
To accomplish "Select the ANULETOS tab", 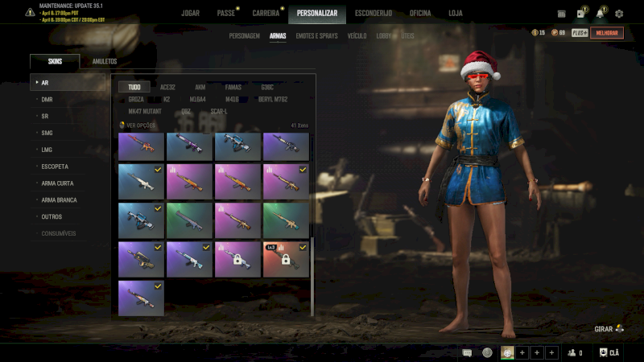I will point(105,61).
